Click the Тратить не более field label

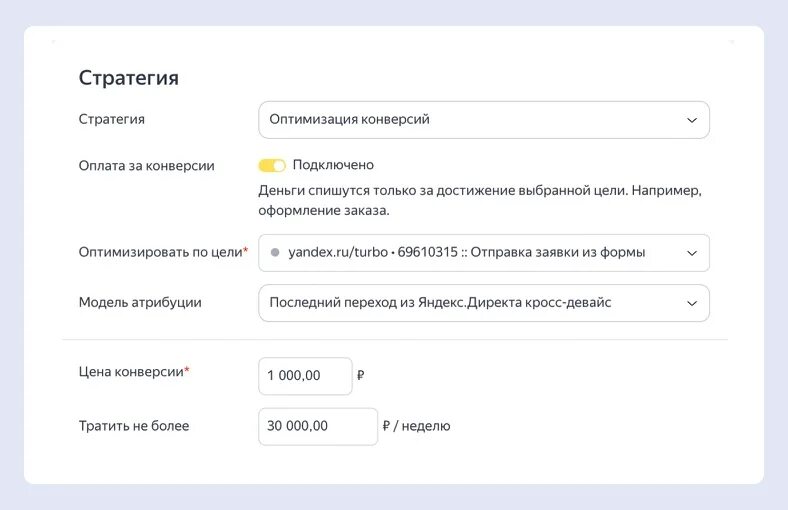(x=134, y=426)
